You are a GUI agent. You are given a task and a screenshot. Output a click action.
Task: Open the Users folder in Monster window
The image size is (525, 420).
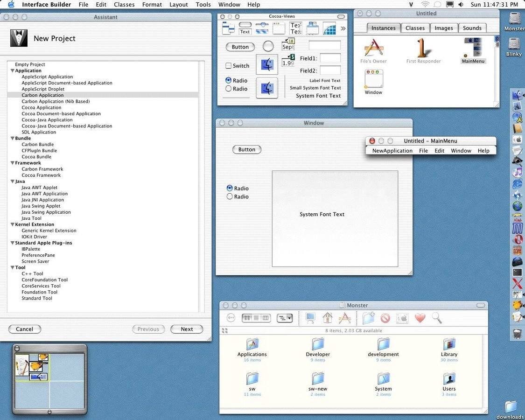coord(449,378)
